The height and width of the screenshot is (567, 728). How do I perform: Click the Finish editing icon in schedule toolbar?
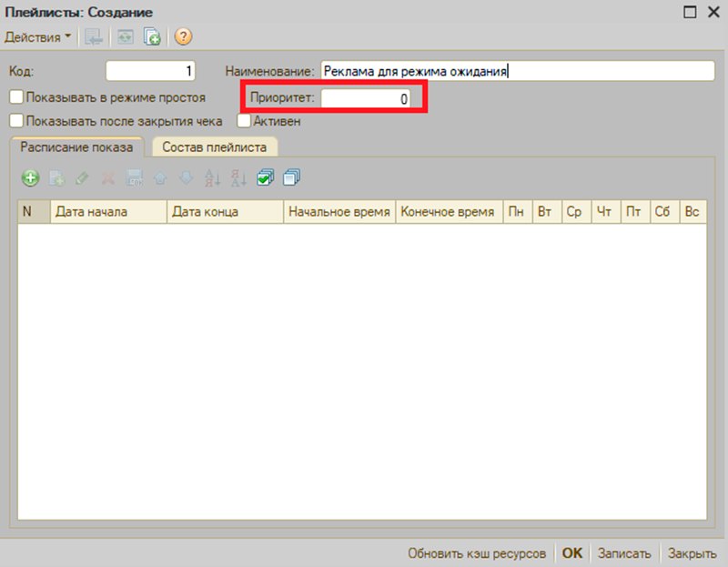coord(135,178)
